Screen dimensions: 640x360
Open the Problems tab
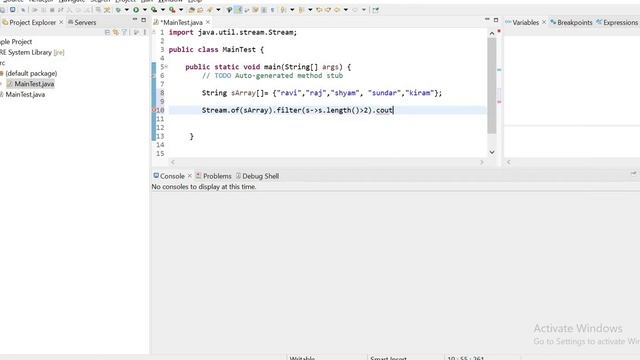tap(213, 176)
